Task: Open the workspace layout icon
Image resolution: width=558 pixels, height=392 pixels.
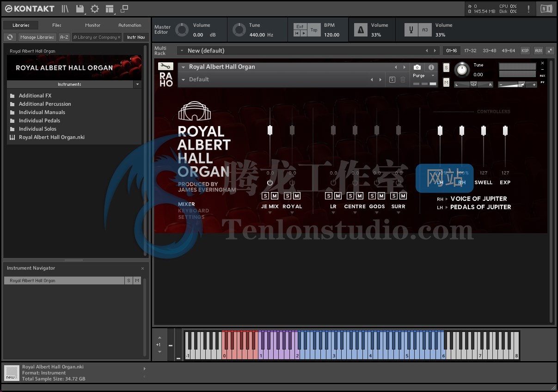Action: coord(110,8)
